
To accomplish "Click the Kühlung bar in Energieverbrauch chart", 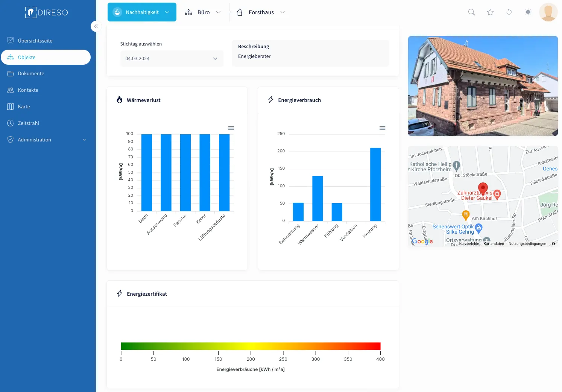I will tap(337, 212).
